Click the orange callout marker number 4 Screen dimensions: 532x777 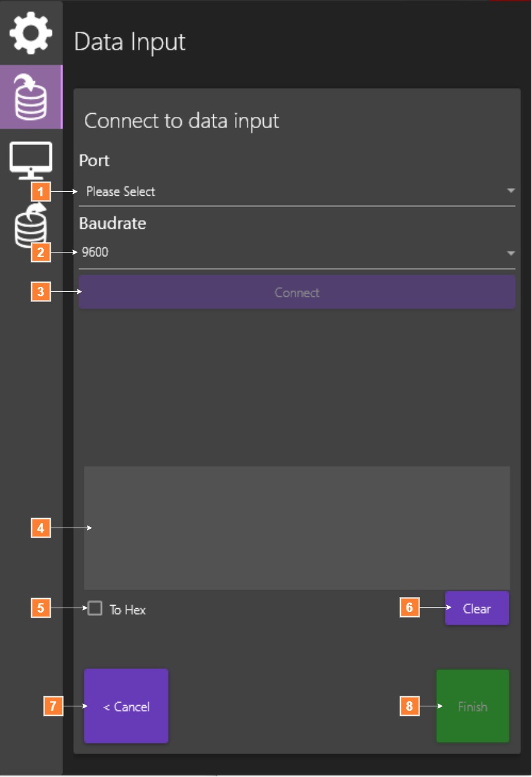[41, 528]
